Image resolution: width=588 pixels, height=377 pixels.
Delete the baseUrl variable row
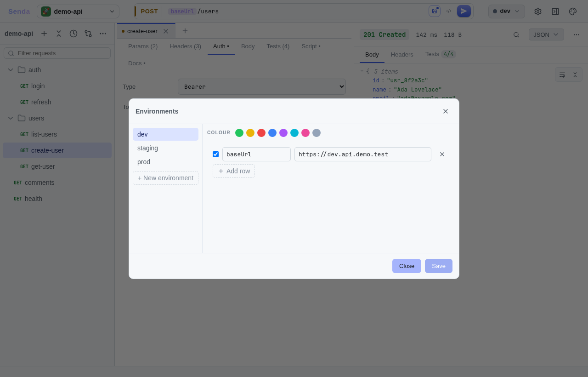pyautogui.click(x=442, y=154)
